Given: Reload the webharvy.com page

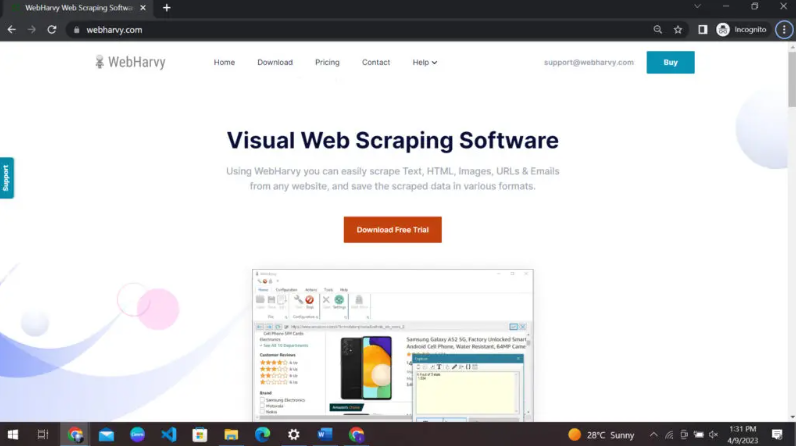Looking at the screenshot, I should [x=51, y=30].
